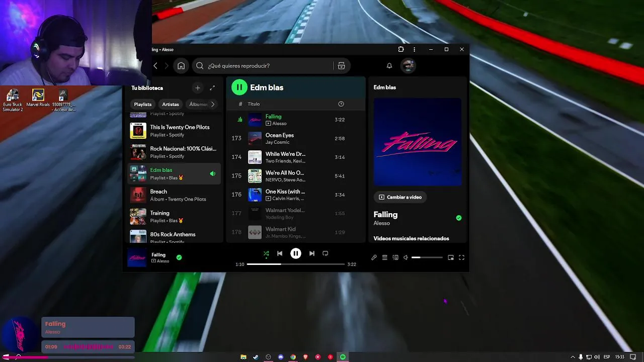Go forward using the right arrow
Viewport: 644px width, 362px height.
[x=167, y=66]
